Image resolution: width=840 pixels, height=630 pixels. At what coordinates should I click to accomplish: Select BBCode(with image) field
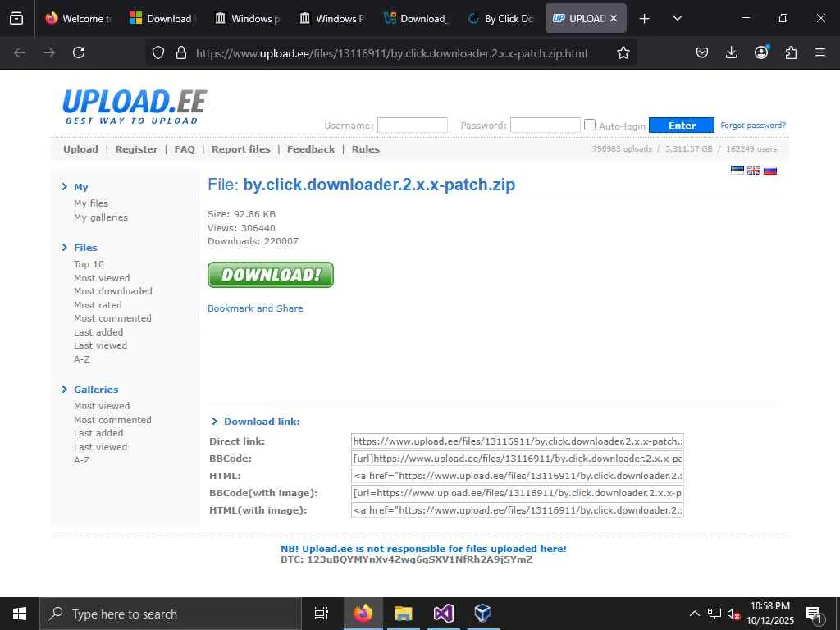tap(518, 493)
